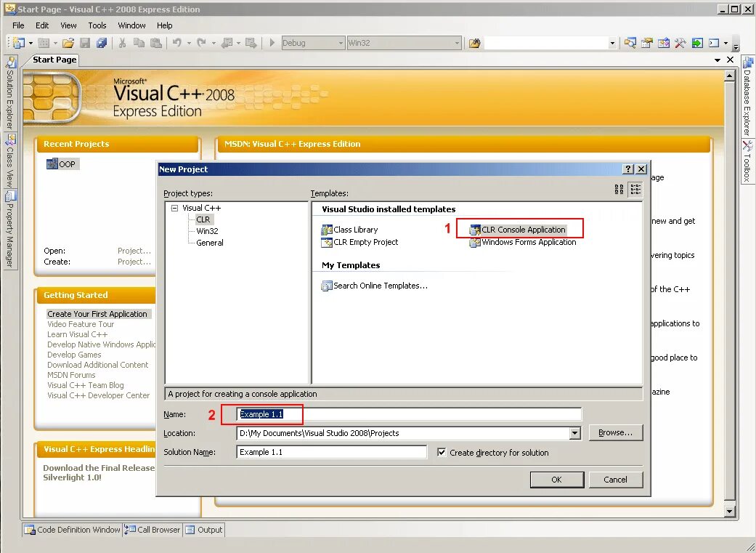Switch to the Call Browser tab
This screenshot has width=756, height=553.
153,530
